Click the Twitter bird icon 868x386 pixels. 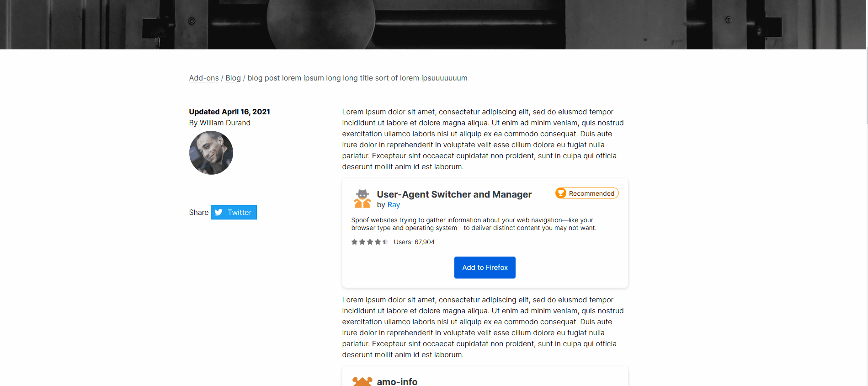point(219,212)
